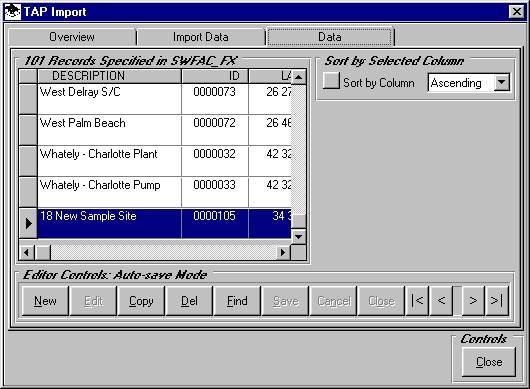Click the grid's vertical scroll down arrow
The height and width of the screenshot is (389, 530).
point(298,237)
